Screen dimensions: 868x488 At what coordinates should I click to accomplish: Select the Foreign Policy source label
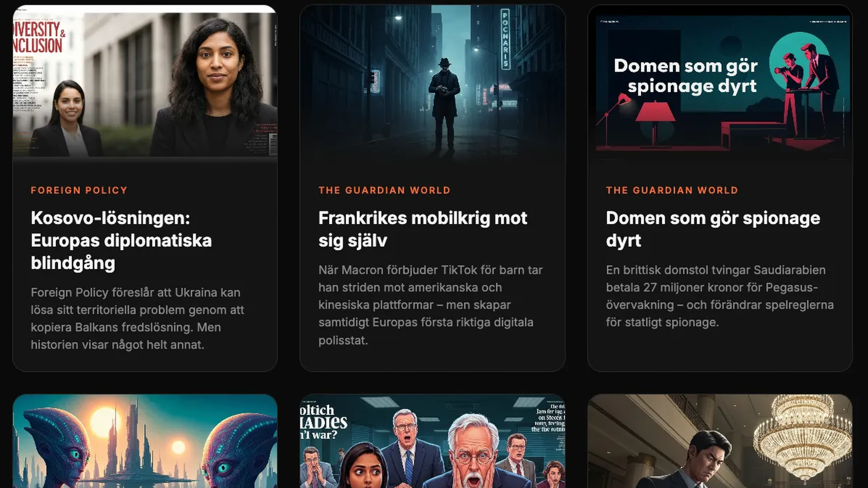point(79,190)
